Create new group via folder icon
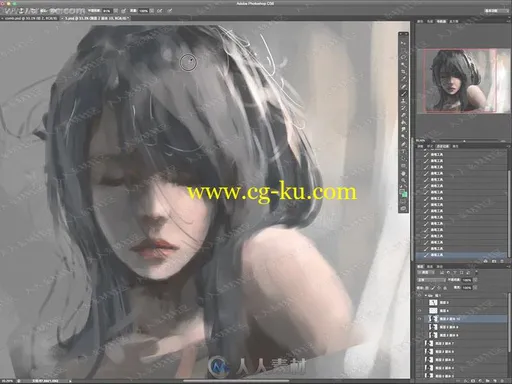Screen dimensions: 512x384 [x=488, y=381]
